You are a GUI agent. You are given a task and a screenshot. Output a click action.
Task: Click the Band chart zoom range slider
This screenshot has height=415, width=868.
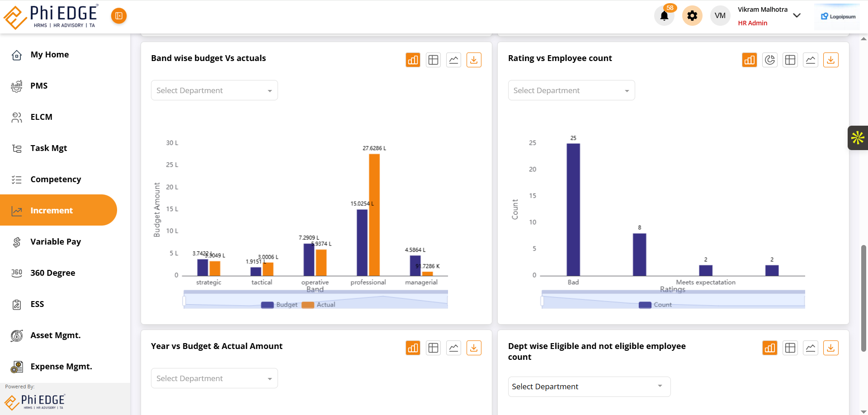pyautogui.click(x=316, y=300)
